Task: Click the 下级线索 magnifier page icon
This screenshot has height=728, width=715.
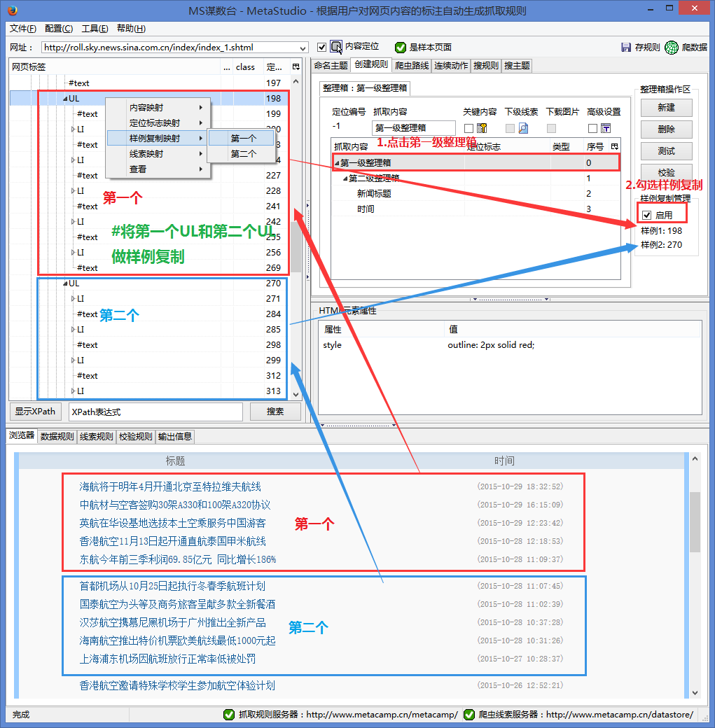Action: [523, 128]
